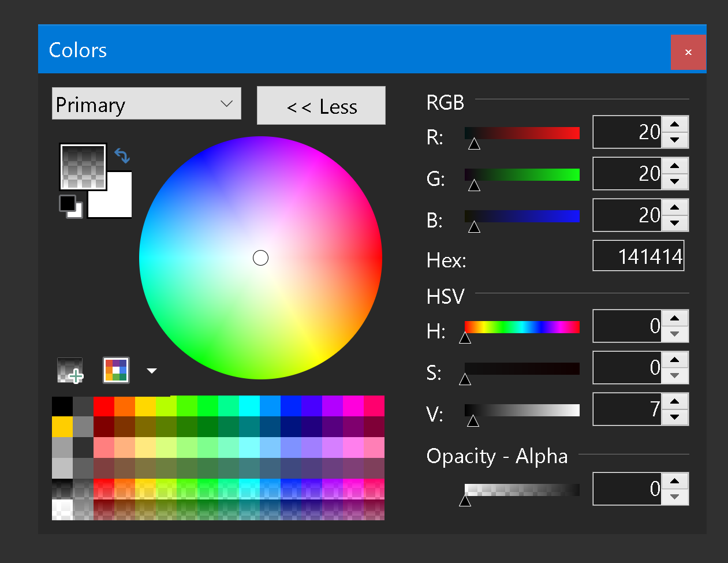Pick transparent white swatch in bottom row
Viewport: 728px width, 563px height.
point(62,510)
